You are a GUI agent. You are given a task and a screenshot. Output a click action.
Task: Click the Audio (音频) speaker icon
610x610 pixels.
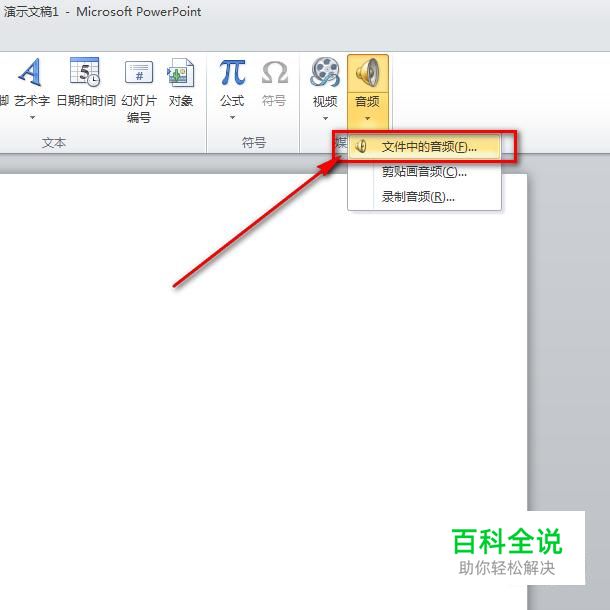pos(367,73)
